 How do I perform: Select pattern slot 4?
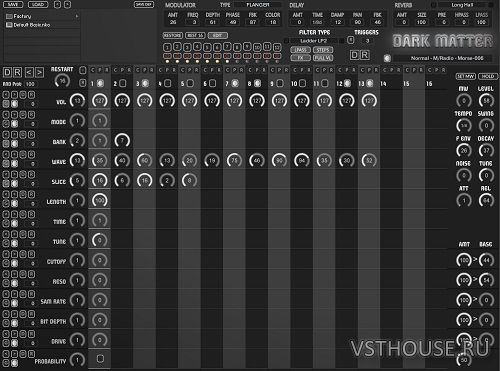coord(197,47)
